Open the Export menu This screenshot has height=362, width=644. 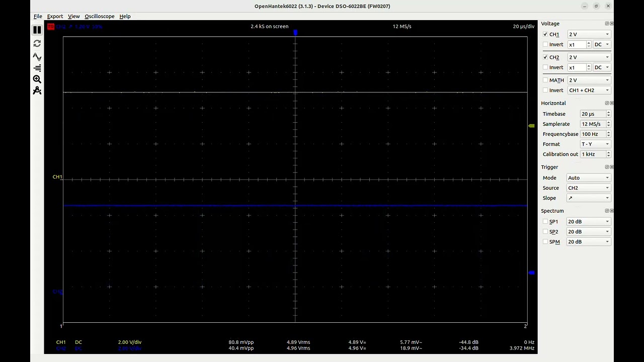(x=55, y=17)
